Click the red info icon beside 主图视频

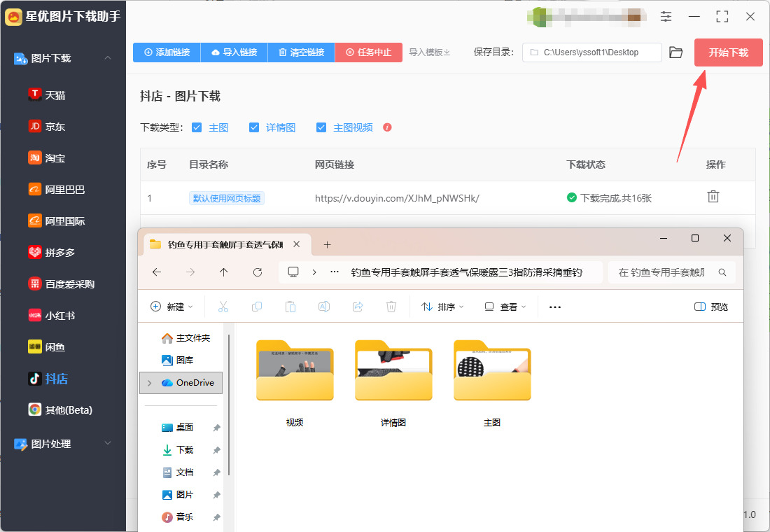(x=387, y=127)
